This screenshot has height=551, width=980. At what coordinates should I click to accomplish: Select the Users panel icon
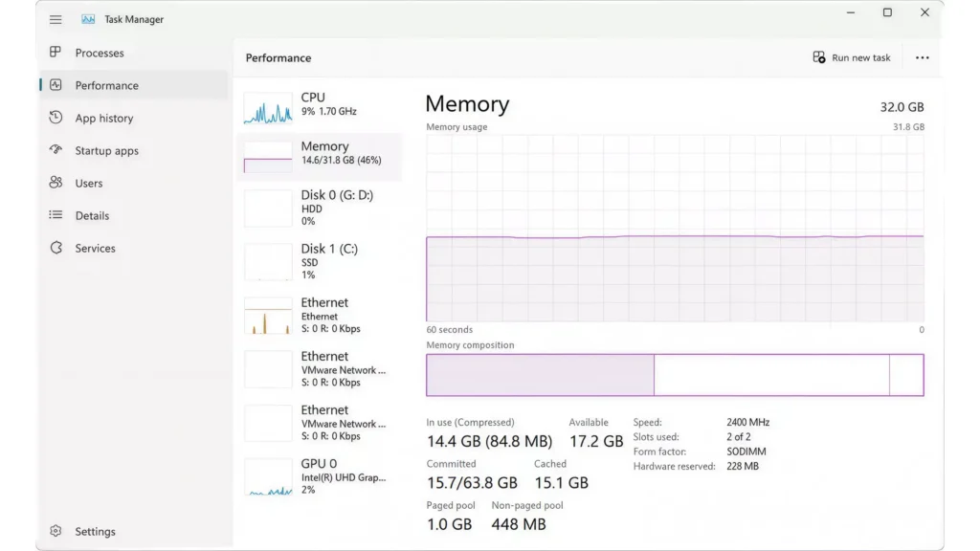pos(56,183)
